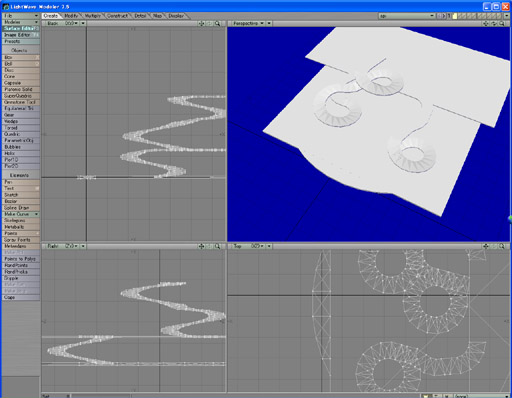Select the Plot1D tool
Image resolution: width=512 pixels, height=398 pixels.
click(21, 160)
